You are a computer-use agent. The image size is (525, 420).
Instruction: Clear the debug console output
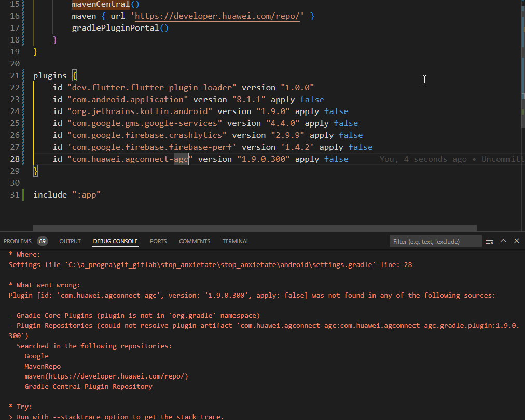tap(489, 241)
